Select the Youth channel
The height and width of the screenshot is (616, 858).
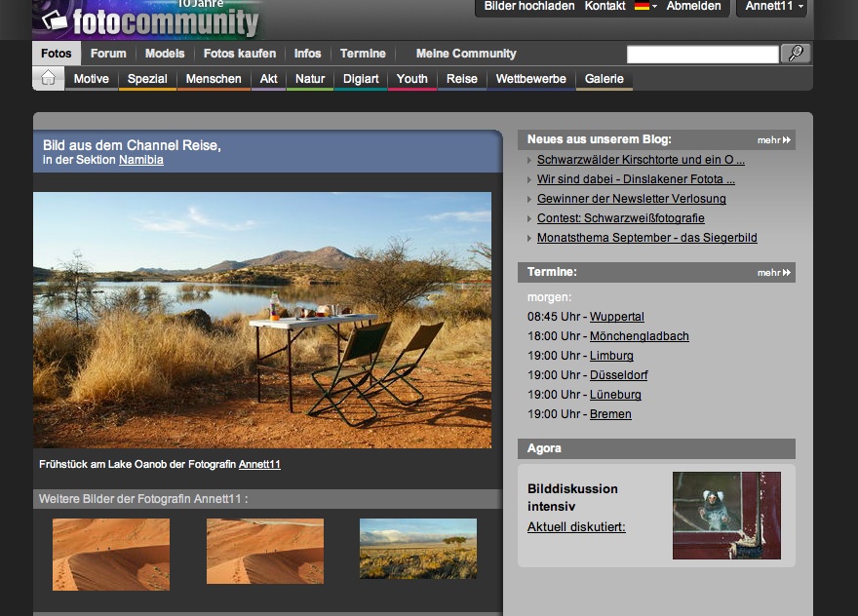pos(412,79)
